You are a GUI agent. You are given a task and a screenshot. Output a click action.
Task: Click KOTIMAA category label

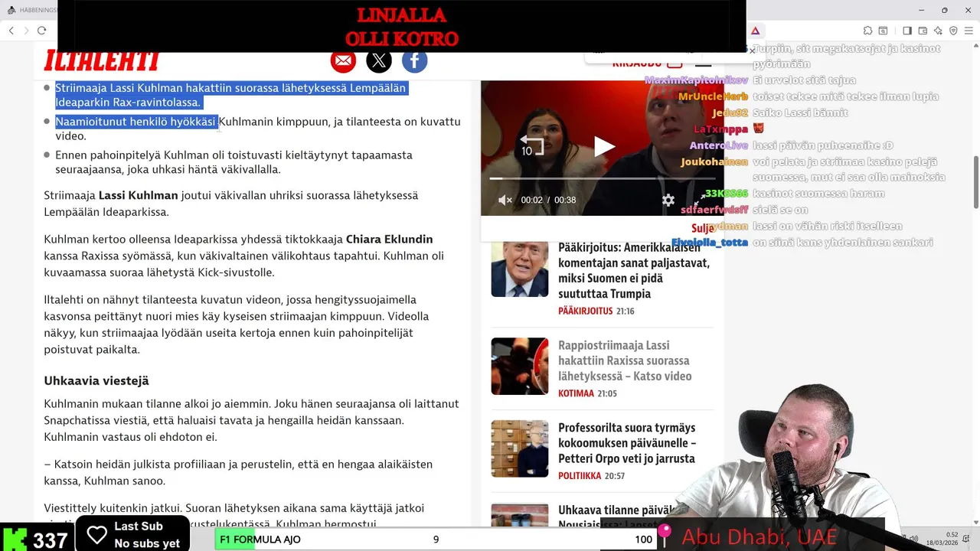(x=576, y=393)
